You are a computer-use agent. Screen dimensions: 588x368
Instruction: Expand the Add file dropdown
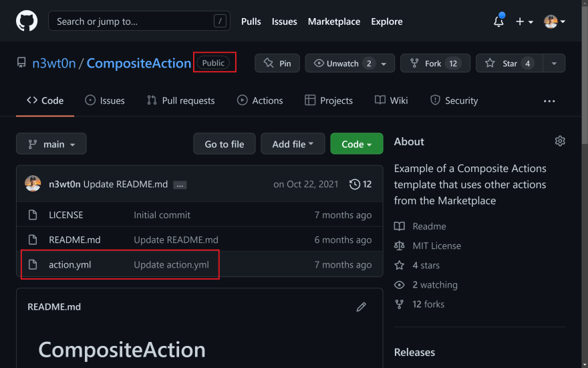coord(293,144)
